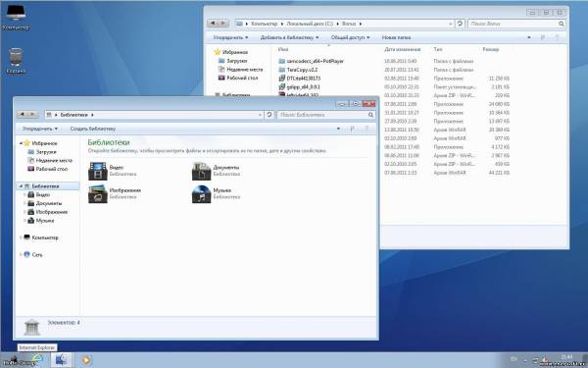Open Упорядочить dropdown in Библиотеки window
This screenshot has width=588, height=368.
(x=40, y=129)
